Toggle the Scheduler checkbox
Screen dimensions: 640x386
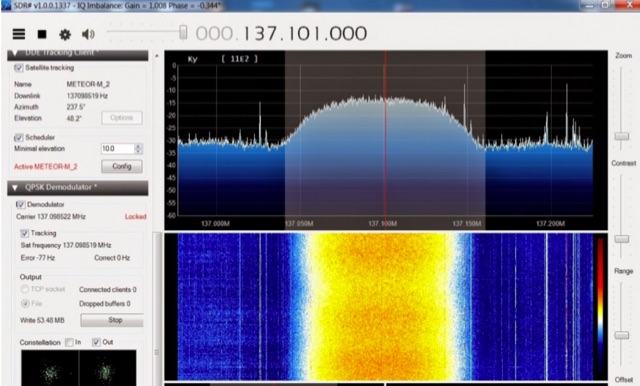click(18, 138)
